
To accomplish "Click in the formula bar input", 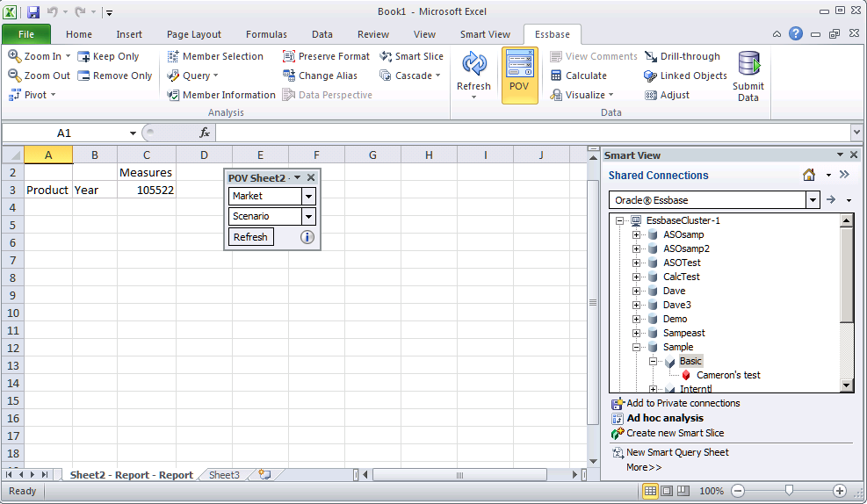I will 533,133.
